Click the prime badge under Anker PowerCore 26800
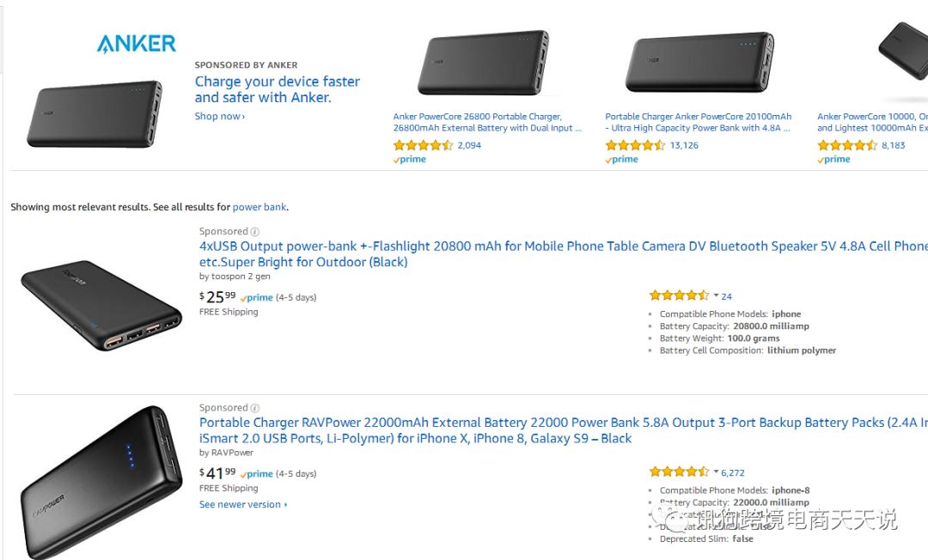The width and height of the screenshot is (928, 560). 410,160
